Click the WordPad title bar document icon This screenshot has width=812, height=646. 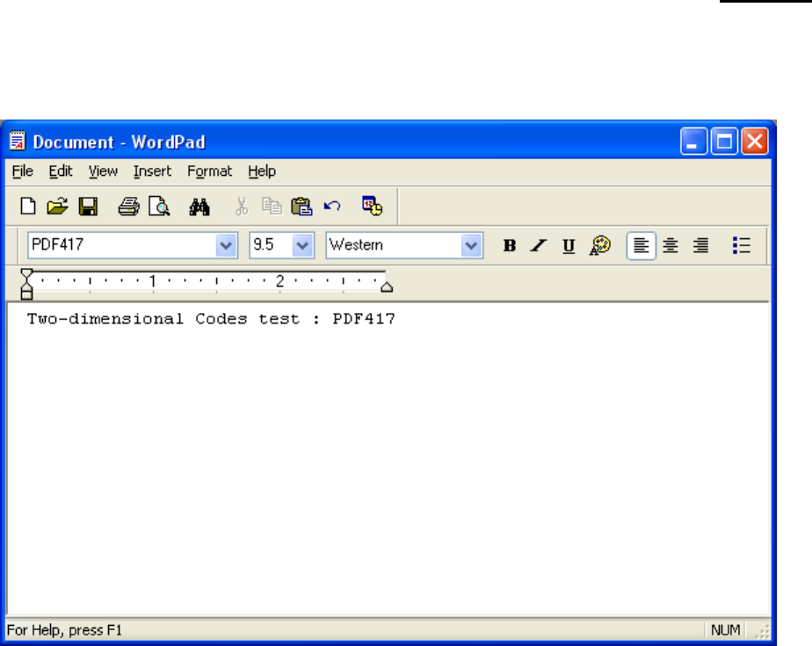(x=17, y=141)
